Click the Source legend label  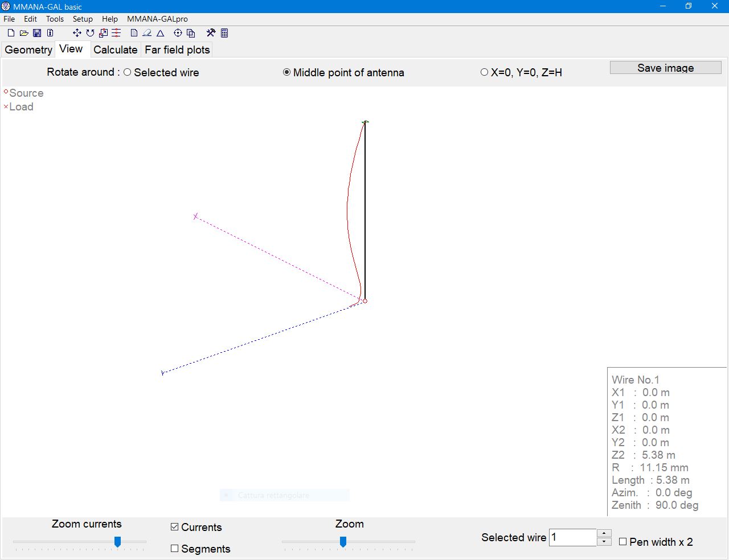[x=26, y=93]
